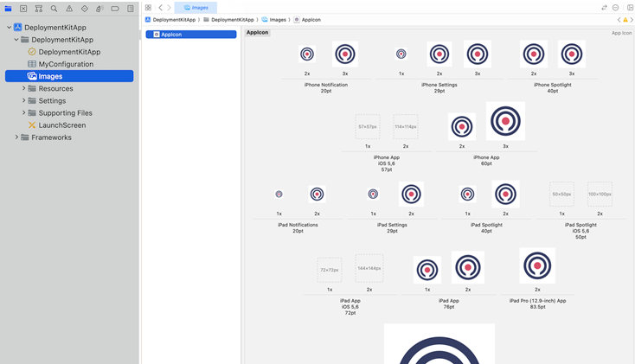This screenshot has width=635, height=364.
Task: Select iPhone Notification 2x icon slot
Action: 307,54
